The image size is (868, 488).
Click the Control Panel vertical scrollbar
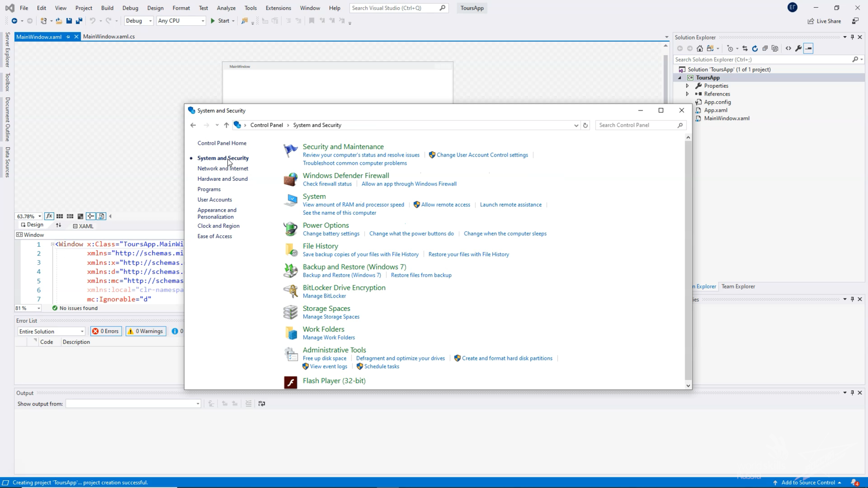click(x=688, y=261)
